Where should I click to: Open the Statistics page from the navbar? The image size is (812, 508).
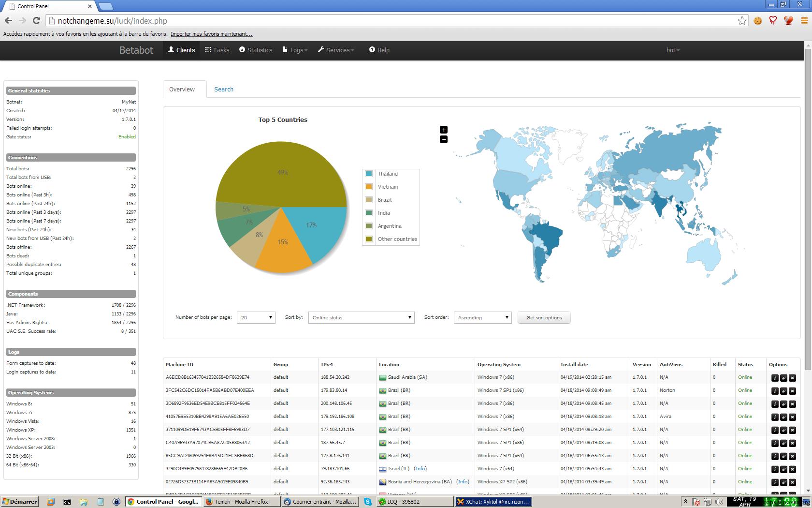pyautogui.click(x=256, y=50)
